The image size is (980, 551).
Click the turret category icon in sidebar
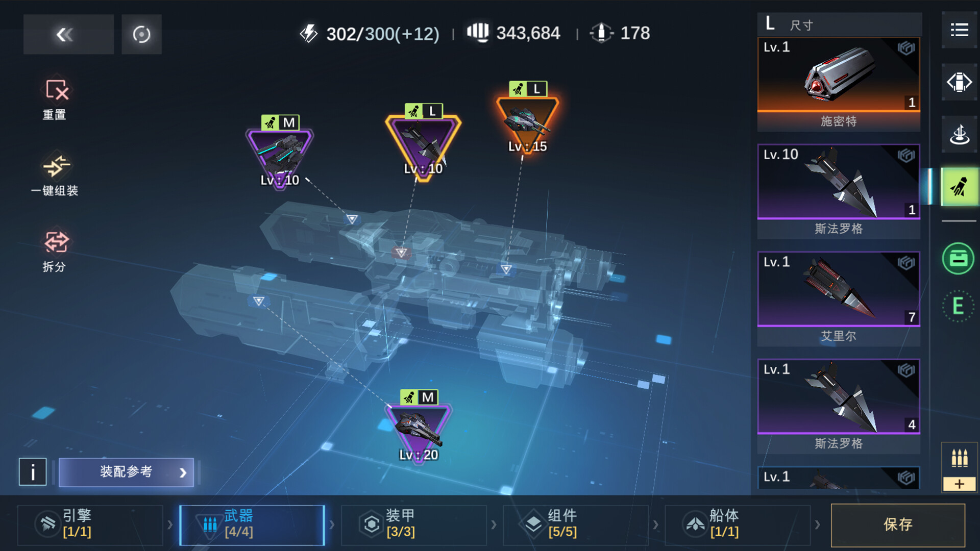point(959,135)
